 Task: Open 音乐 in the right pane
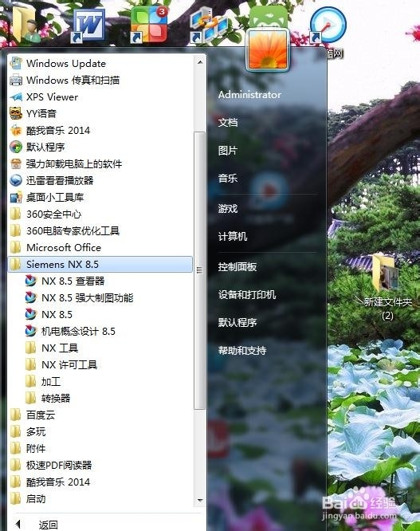pos(228,178)
